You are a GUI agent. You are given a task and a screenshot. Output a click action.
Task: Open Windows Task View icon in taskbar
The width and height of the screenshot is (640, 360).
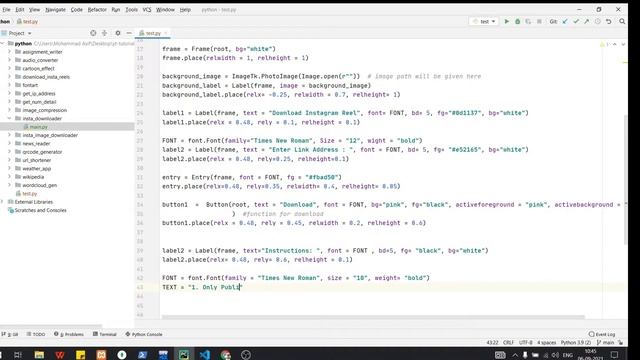18,355
